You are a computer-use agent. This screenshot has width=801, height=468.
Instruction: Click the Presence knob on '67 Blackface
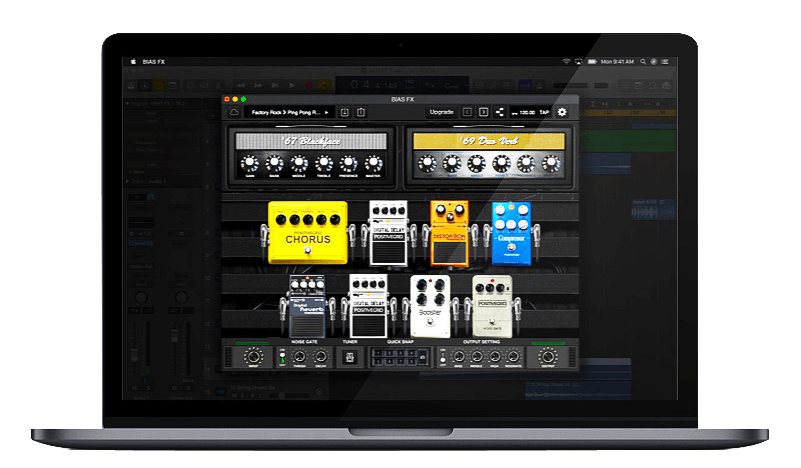tap(348, 163)
